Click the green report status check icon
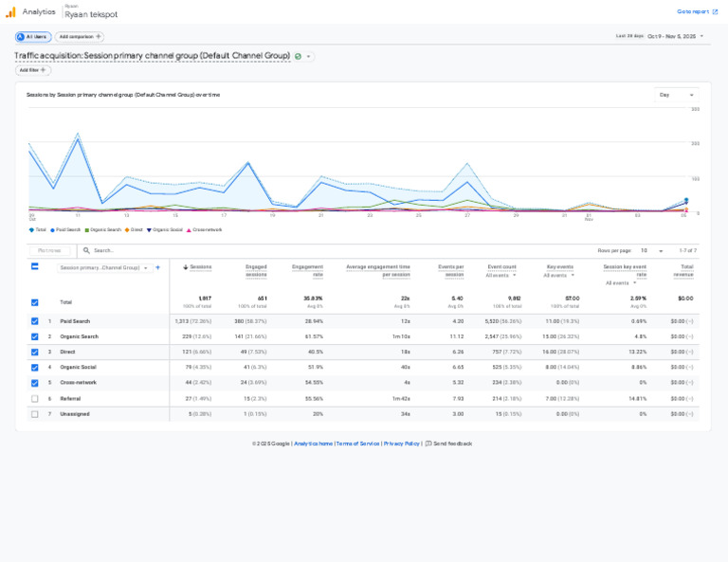 298,57
